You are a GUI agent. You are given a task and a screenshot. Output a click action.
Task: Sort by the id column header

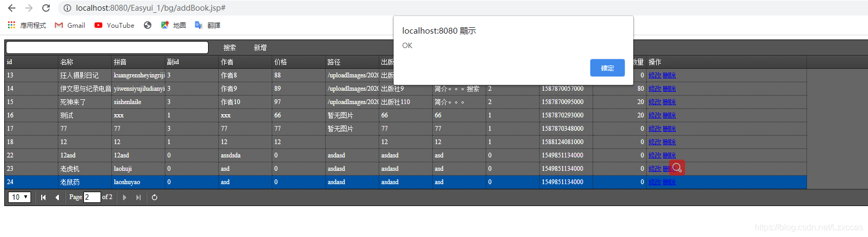coord(32,62)
